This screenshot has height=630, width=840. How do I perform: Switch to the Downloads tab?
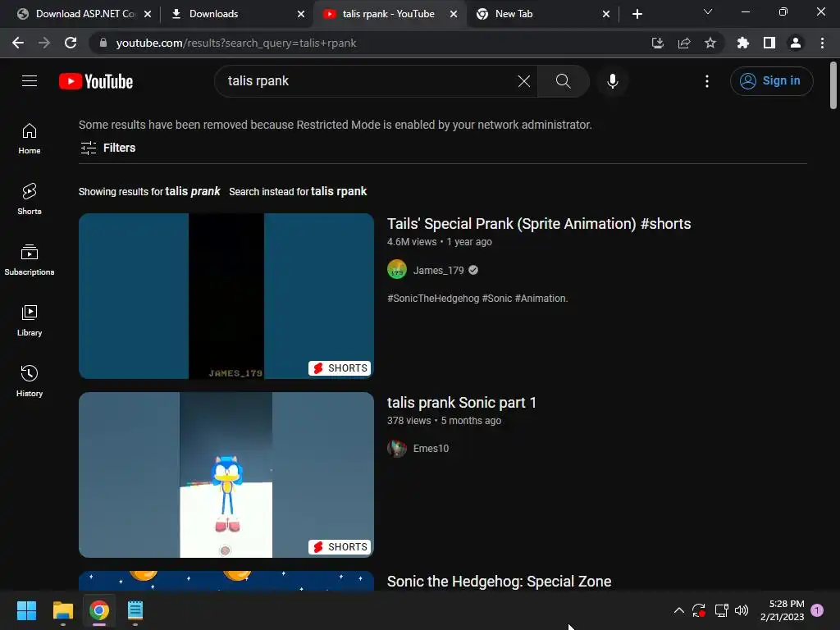coord(235,14)
